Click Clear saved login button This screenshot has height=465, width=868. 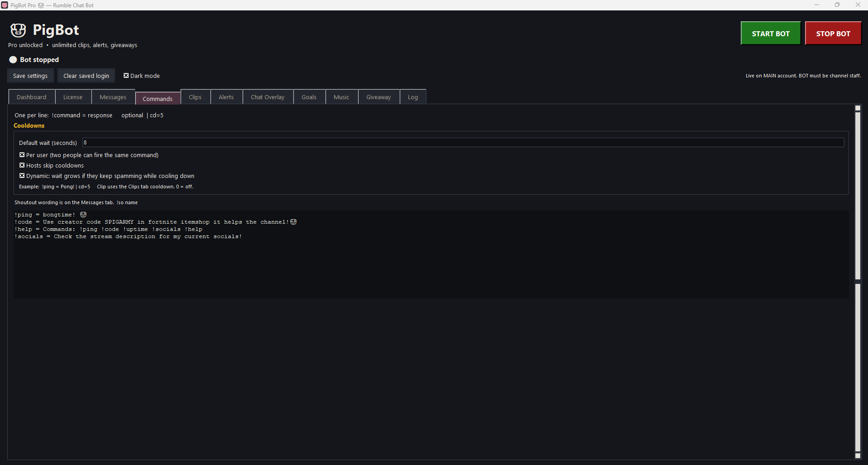click(x=86, y=76)
